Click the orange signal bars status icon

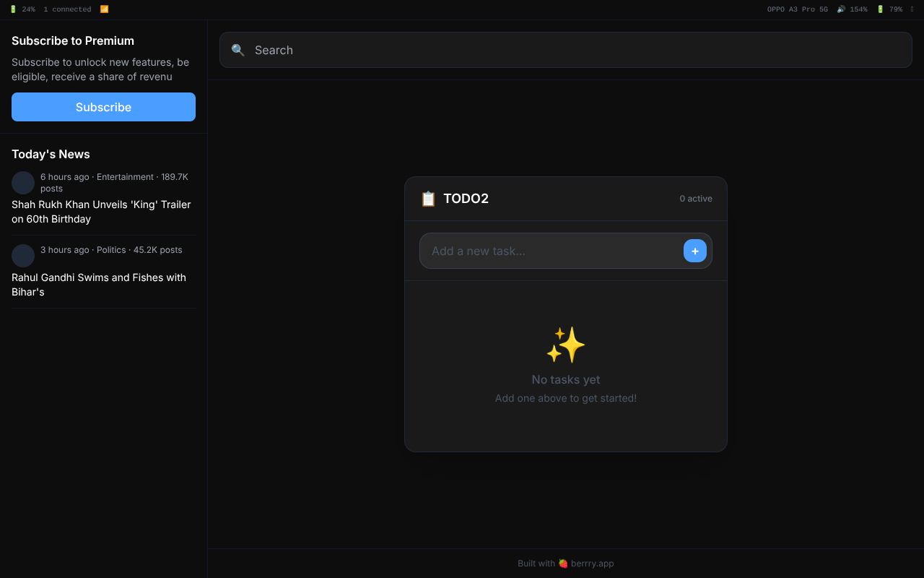point(104,9)
